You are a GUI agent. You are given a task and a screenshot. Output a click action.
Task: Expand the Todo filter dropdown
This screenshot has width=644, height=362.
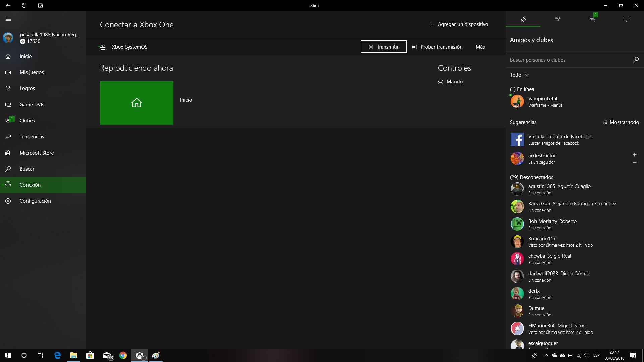coord(519,75)
